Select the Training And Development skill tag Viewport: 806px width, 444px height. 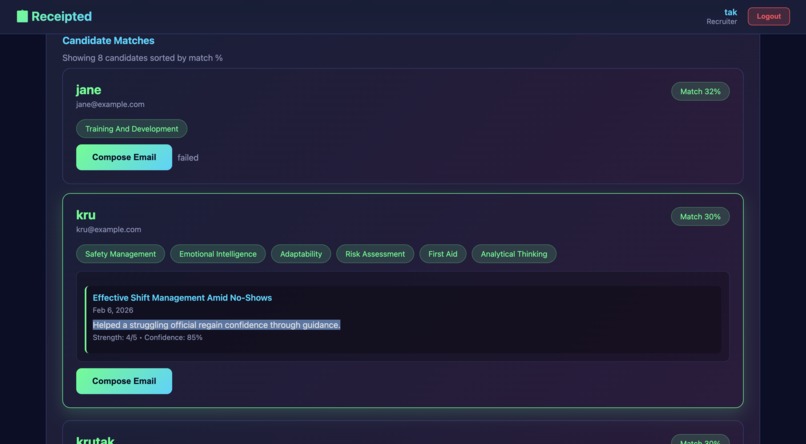tap(132, 129)
